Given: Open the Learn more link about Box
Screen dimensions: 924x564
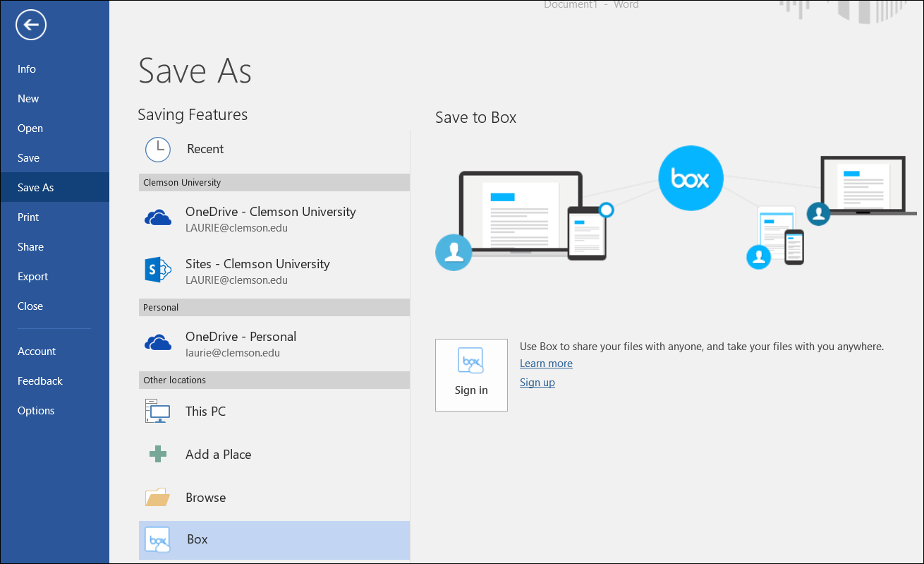Looking at the screenshot, I should (545, 363).
